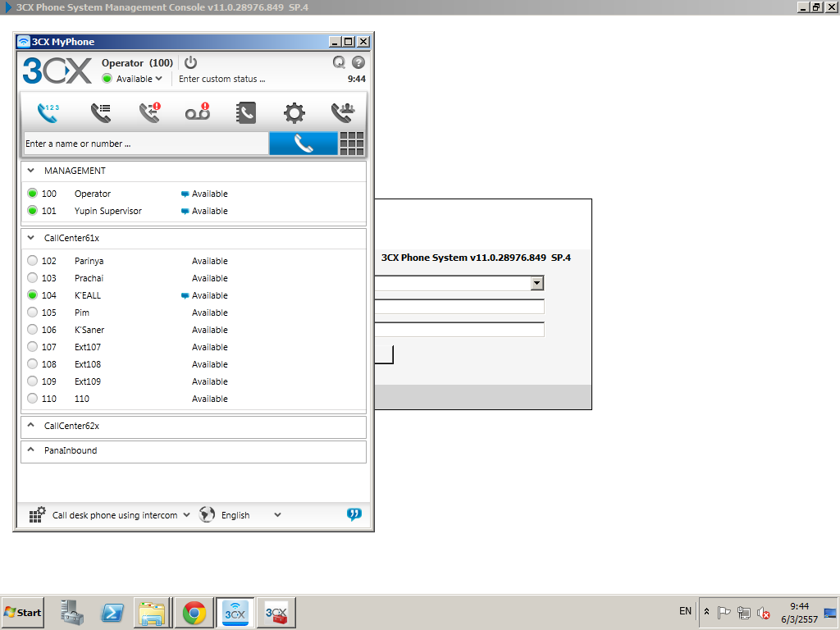Select extension 106 K'Saner
This screenshot has width=840, height=630.
tap(194, 330)
